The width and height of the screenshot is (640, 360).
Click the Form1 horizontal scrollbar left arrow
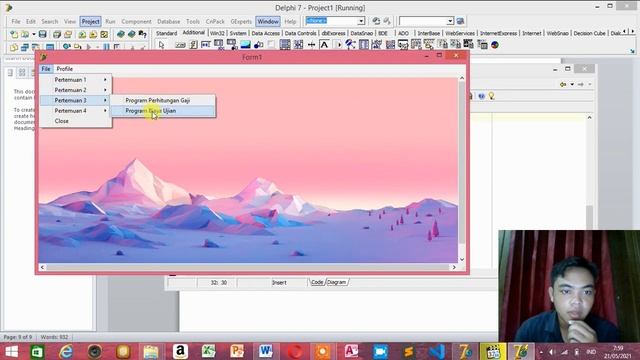(42, 267)
